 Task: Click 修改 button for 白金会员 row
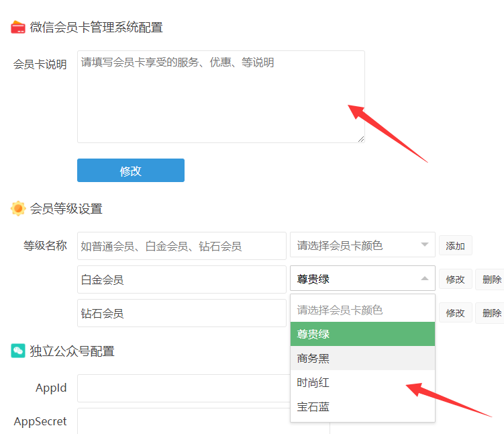point(455,279)
